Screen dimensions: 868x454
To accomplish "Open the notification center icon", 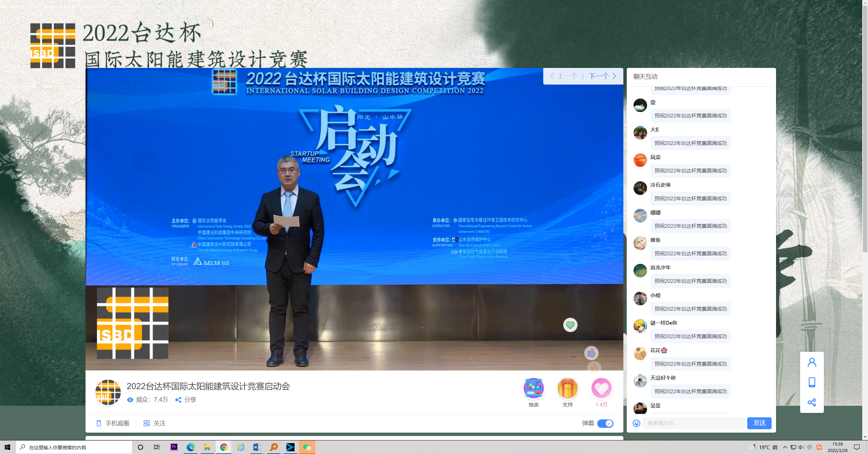I will 857,447.
